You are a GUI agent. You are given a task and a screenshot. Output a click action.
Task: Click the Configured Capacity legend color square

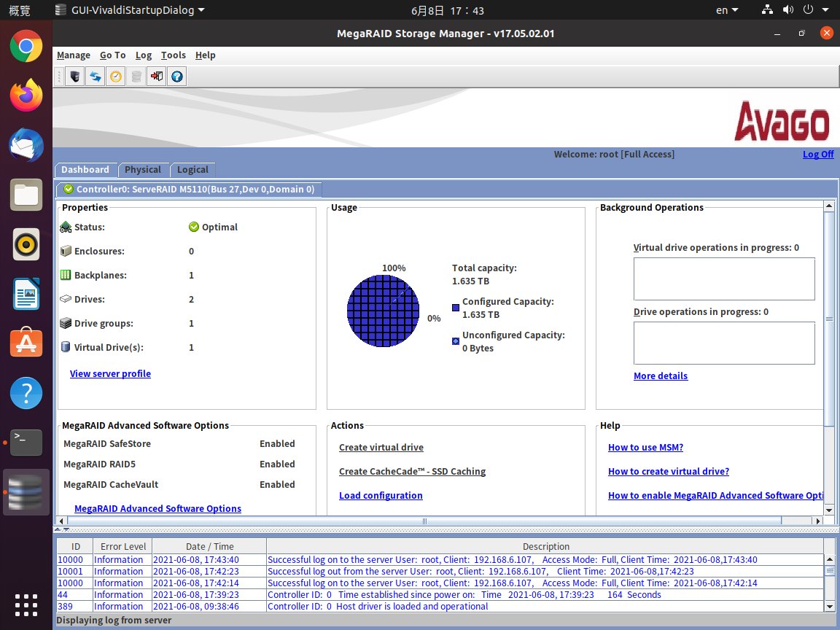(456, 308)
